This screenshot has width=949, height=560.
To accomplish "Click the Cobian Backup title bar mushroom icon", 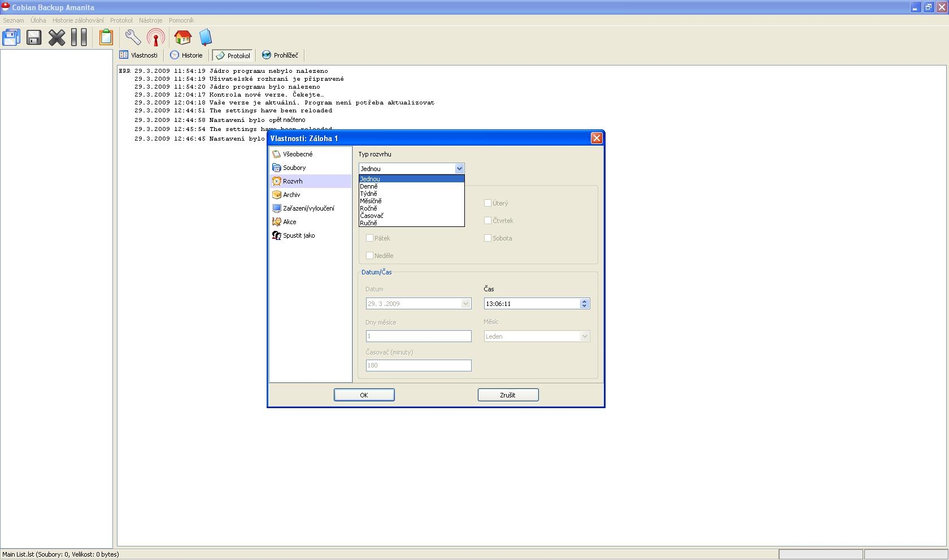I will click(6, 7).
